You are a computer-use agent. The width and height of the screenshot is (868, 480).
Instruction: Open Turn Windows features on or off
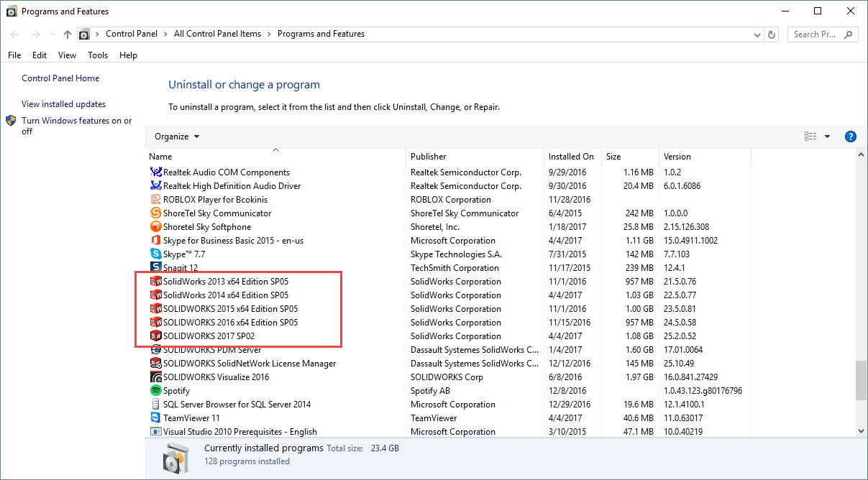77,126
